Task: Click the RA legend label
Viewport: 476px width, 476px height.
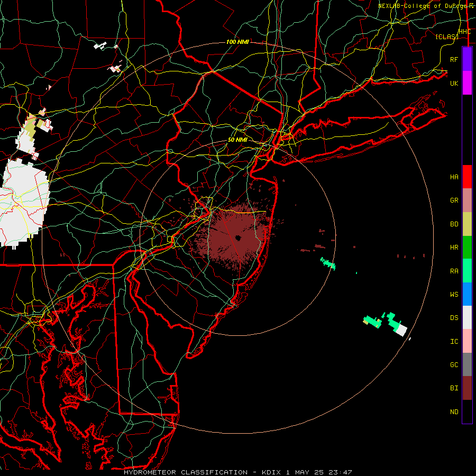Action: click(454, 271)
